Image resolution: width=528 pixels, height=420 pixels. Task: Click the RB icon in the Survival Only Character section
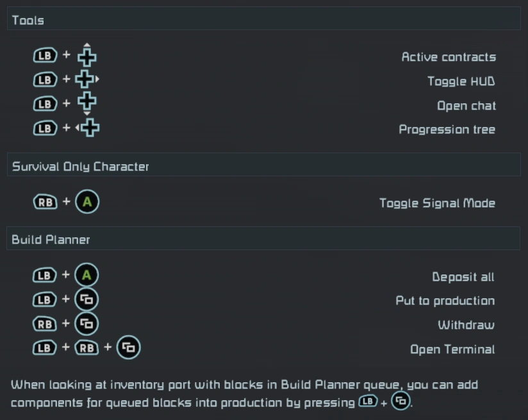45,203
